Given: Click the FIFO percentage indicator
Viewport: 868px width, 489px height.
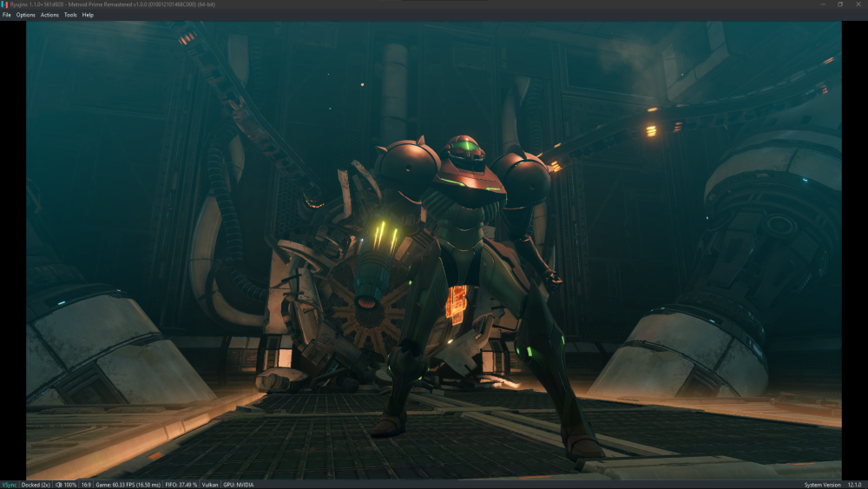Looking at the screenshot, I should [182, 485].
